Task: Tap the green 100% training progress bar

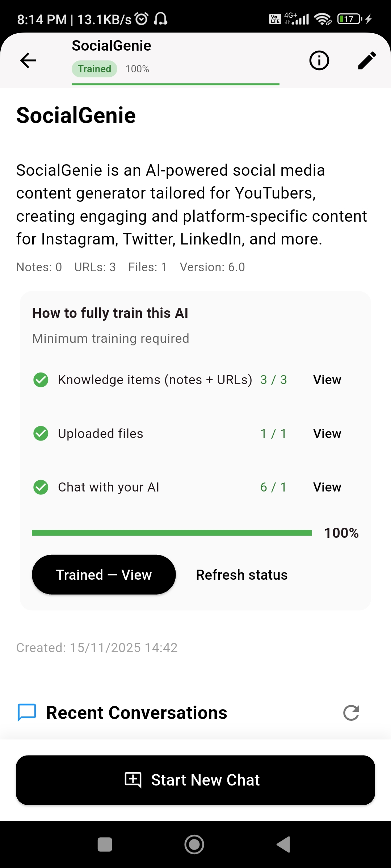Action: pyautogui.click(x=172, y=532)
